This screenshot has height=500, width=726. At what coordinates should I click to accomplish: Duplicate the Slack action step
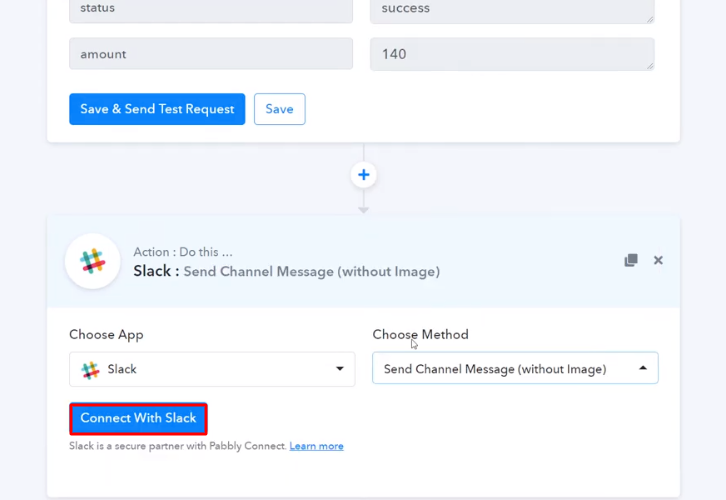pos(631,260)
